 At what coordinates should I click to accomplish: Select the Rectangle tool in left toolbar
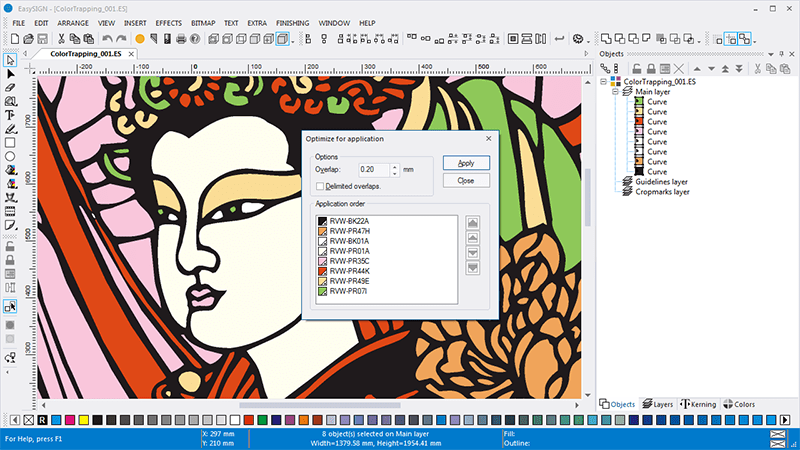click(11, 142)
